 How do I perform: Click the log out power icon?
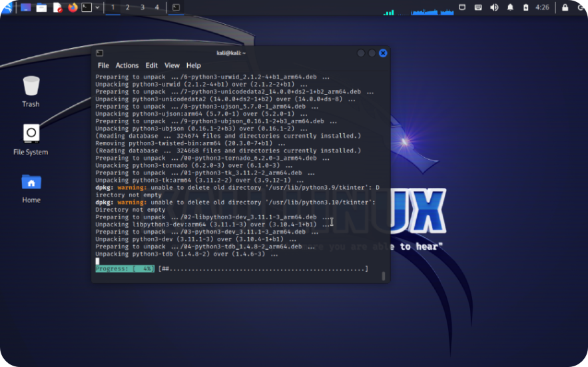tap(581, 7)
